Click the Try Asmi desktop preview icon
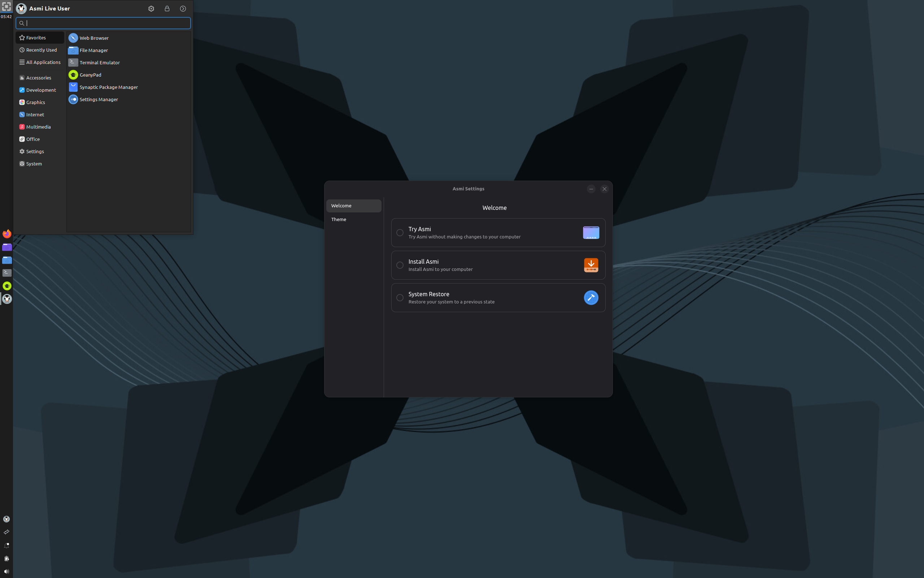Viewport: 924px width, 578px height. 590,232
